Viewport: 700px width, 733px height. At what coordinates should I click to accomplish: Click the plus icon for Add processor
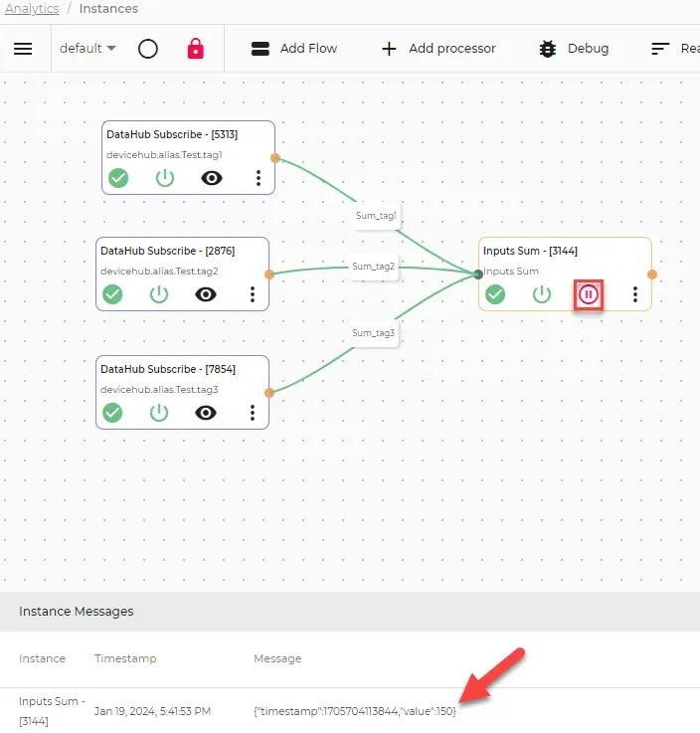point(389,49)
